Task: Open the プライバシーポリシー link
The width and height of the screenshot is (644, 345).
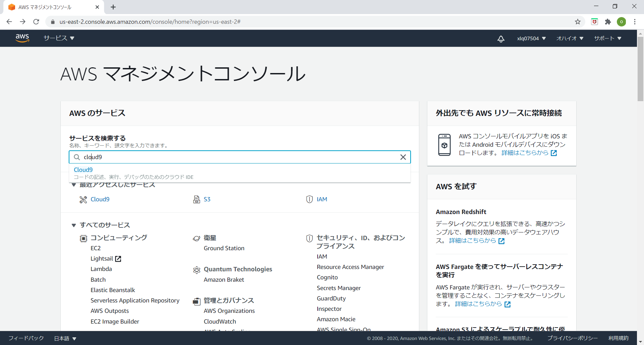Action: [572, 338]
